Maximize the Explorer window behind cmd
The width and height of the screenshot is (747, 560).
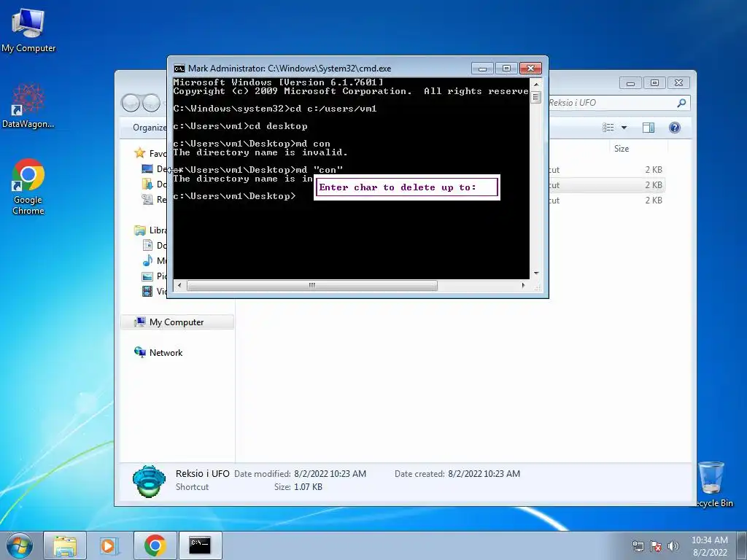pyautogui.click(x=654, y=83)
